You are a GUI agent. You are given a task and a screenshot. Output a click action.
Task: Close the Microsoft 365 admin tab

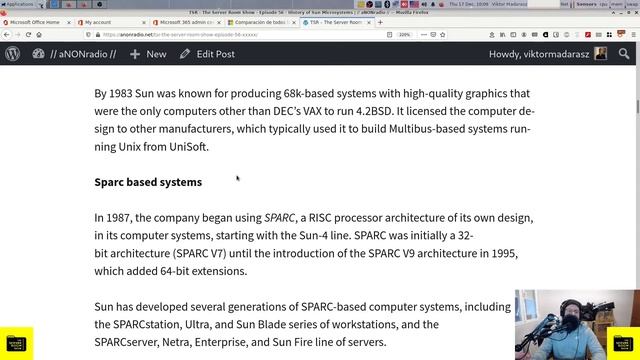click(219, 22)
